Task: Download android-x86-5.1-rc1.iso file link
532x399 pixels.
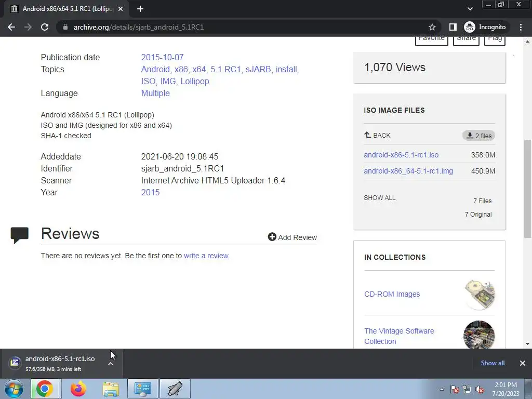Action: pos(401,155)
